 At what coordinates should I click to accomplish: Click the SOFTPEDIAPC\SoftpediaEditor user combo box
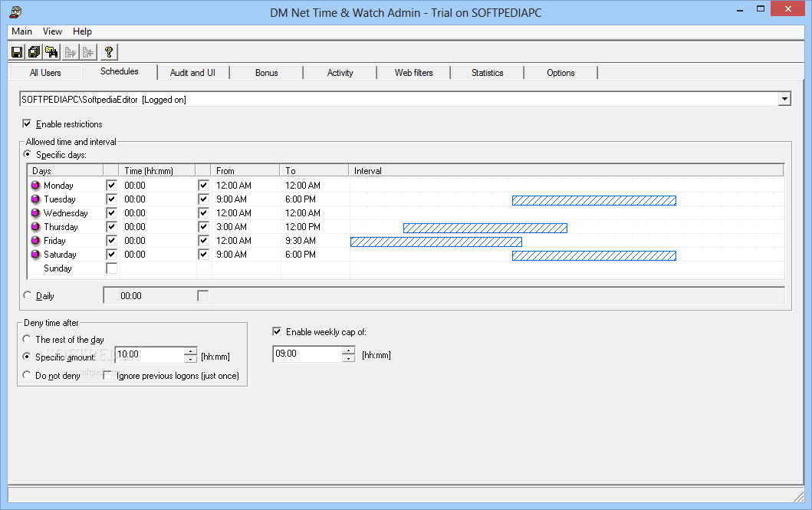(x=405, y=100)
